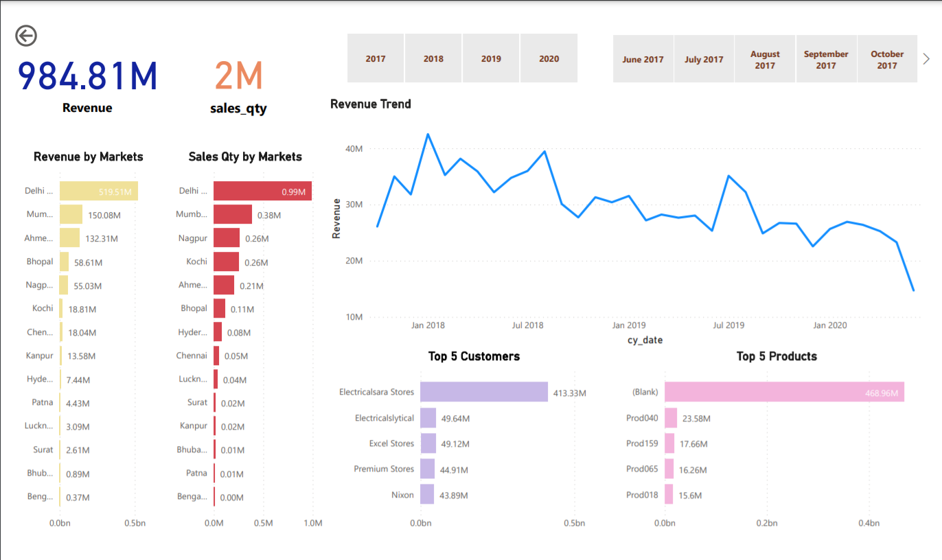This screenshot has width=942, height=560.
Task: Click Prod159 17.66M product bar
Action: pos(669,443)
